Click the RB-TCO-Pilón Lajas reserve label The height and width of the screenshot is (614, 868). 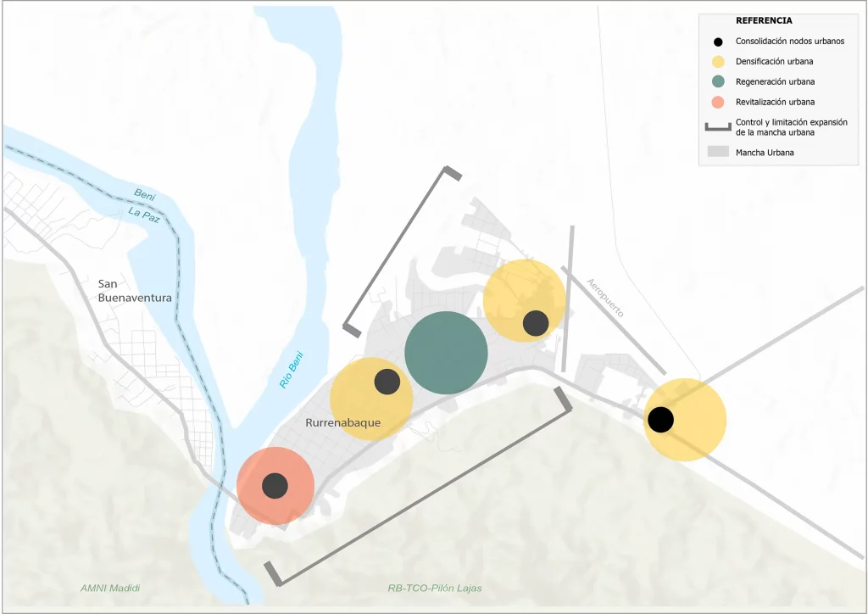(434, 588)
